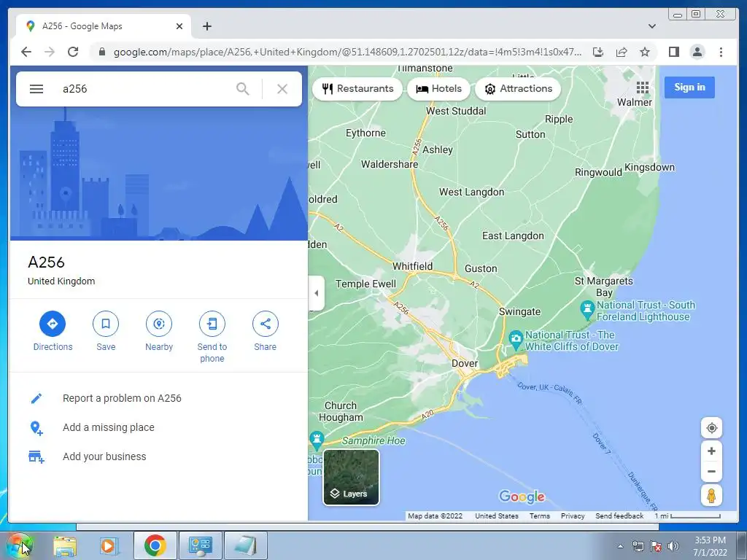The height and width of the screenshot is (560, 747).
Task: Find places Nearby A256
Action: 159,332
